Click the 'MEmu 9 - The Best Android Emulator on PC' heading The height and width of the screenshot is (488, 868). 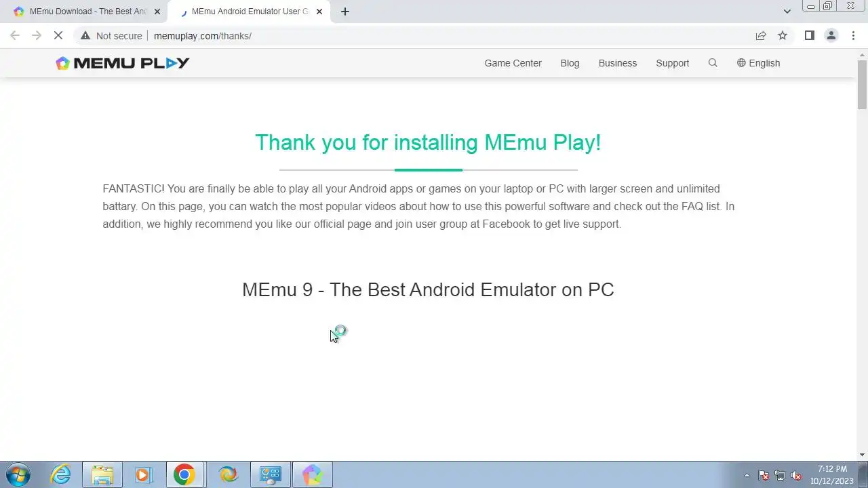(x=428, y=289)
